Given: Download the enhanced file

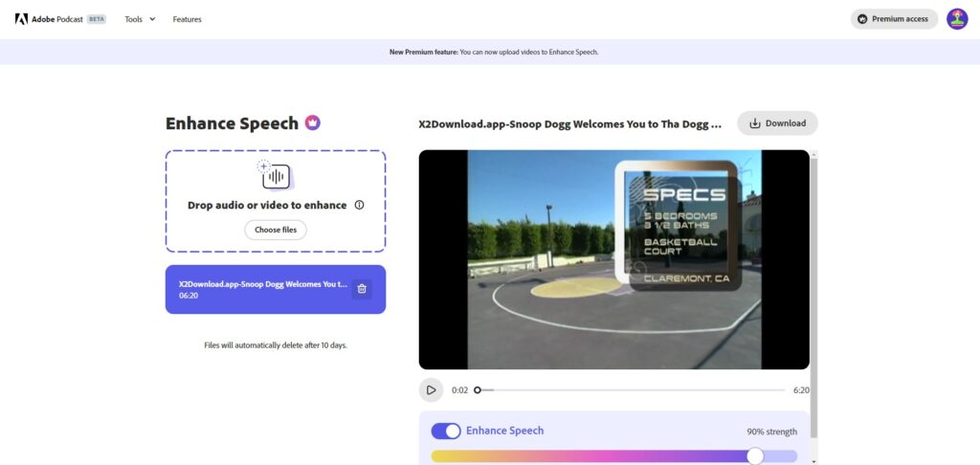Looking at the screenshot, I should (x=777, y=123).
